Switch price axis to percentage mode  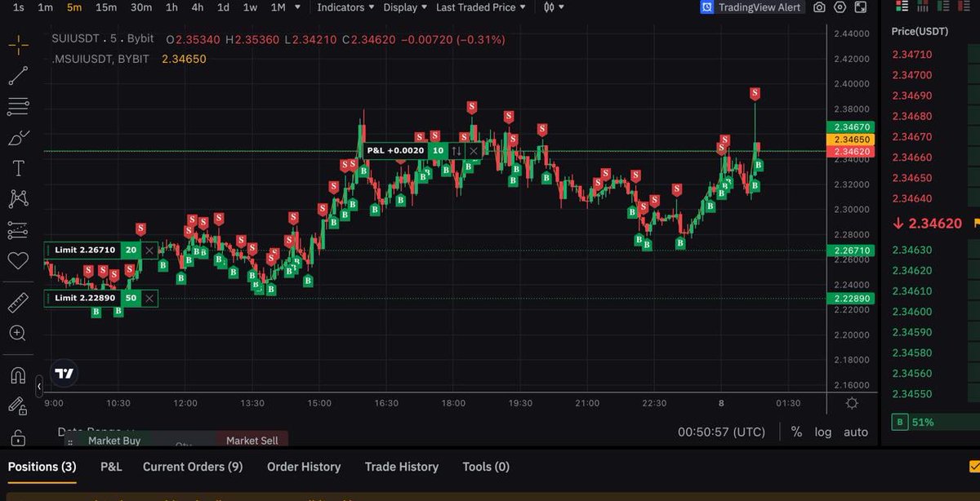point(796,432)
